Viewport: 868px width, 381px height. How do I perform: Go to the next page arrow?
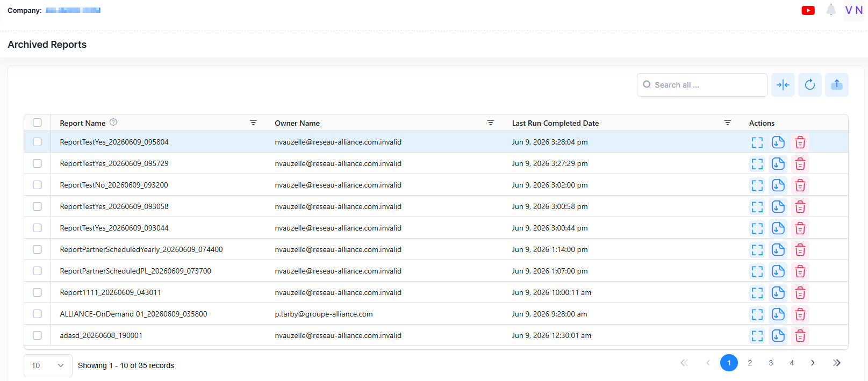[813, 363]
